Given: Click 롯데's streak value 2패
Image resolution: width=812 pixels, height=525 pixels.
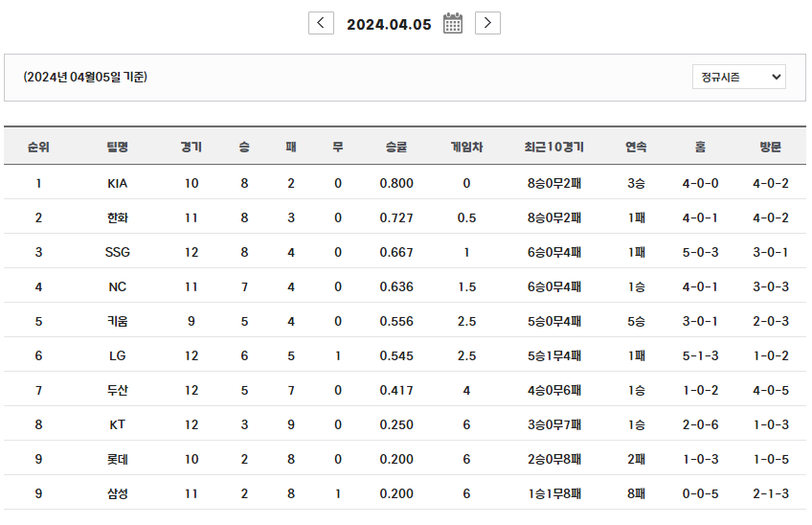Looking at the screenshot, I should click(x=636, y=459).
